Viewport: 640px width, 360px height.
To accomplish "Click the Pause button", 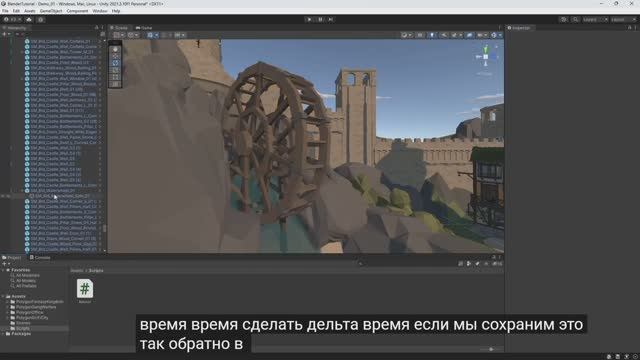I will pos(320,19).
